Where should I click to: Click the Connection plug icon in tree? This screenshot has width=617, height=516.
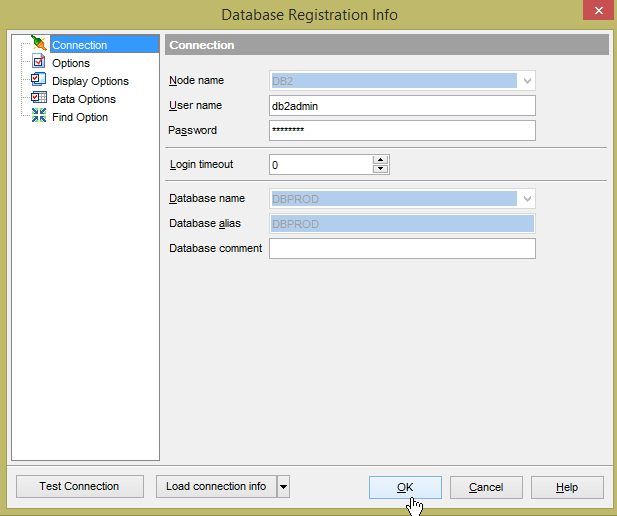pos(39,44)
